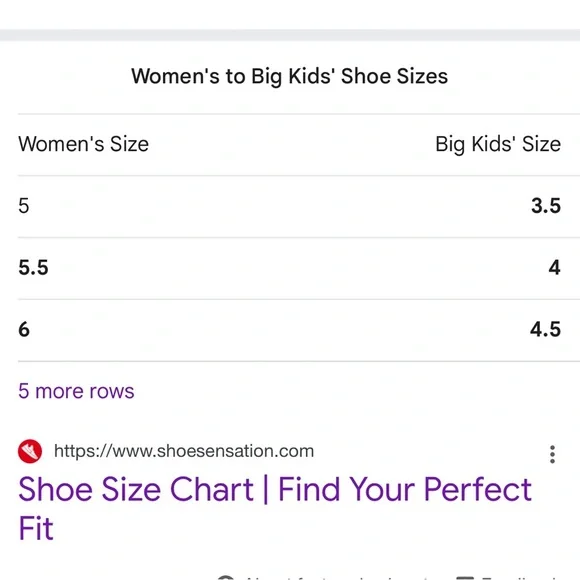Click the partially visible Feedback icon
This screenshot has width=580, height=580.
pyautogui.click(x=465, y=578)
